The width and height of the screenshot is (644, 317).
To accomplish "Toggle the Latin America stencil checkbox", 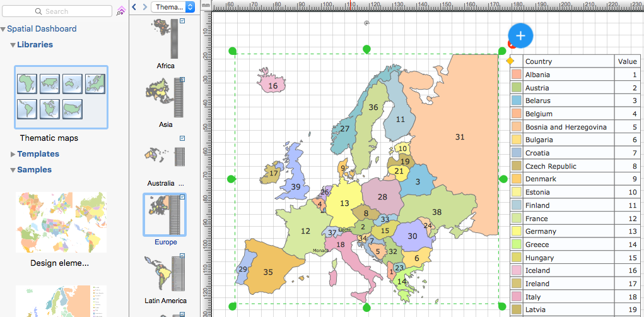I will pyautogui.click(x=182, y=256).
